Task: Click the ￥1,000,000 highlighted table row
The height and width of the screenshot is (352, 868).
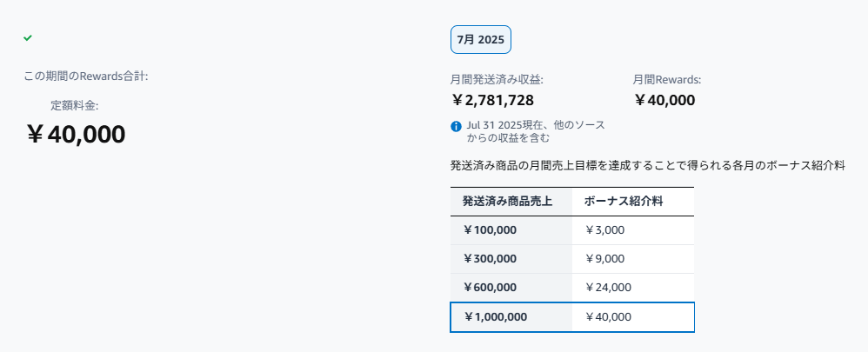Action: (x=571, y=317)
